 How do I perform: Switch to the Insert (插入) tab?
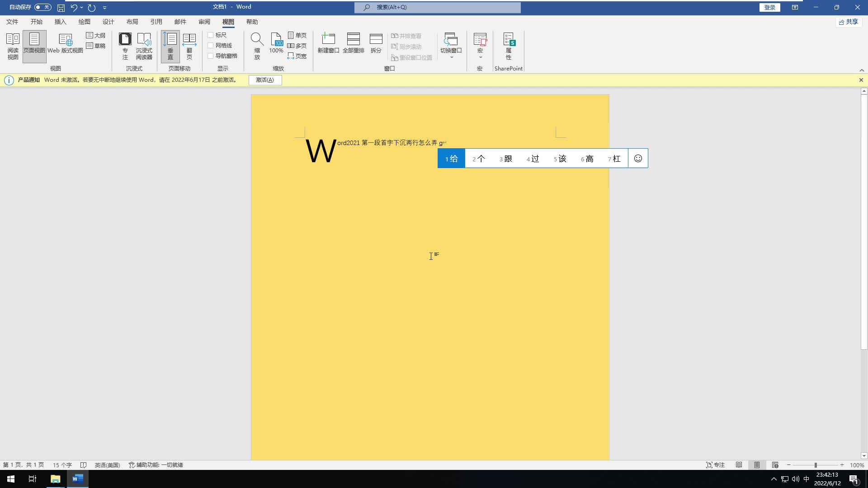coord(60,22)
